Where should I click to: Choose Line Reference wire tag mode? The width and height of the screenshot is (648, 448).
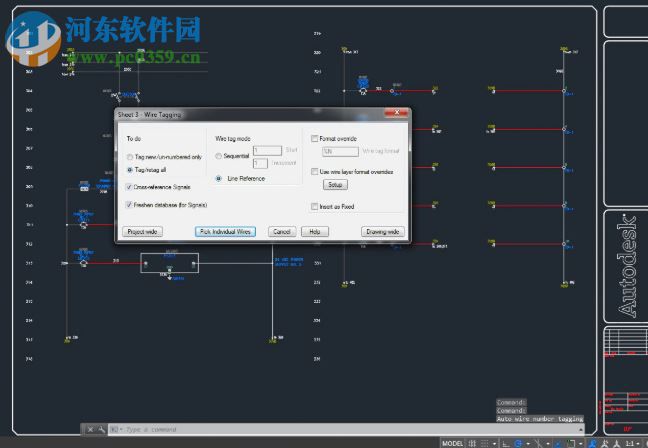tap(219, 179)
